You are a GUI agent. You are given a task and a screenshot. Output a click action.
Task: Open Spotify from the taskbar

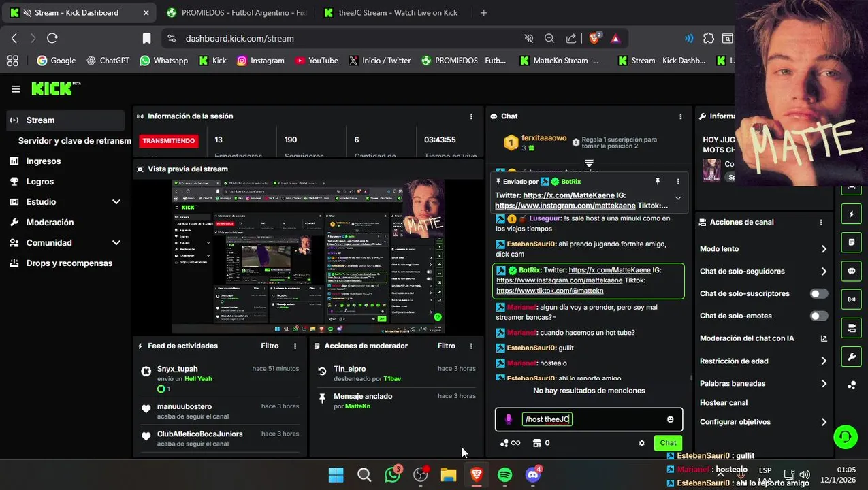point(504,475)
